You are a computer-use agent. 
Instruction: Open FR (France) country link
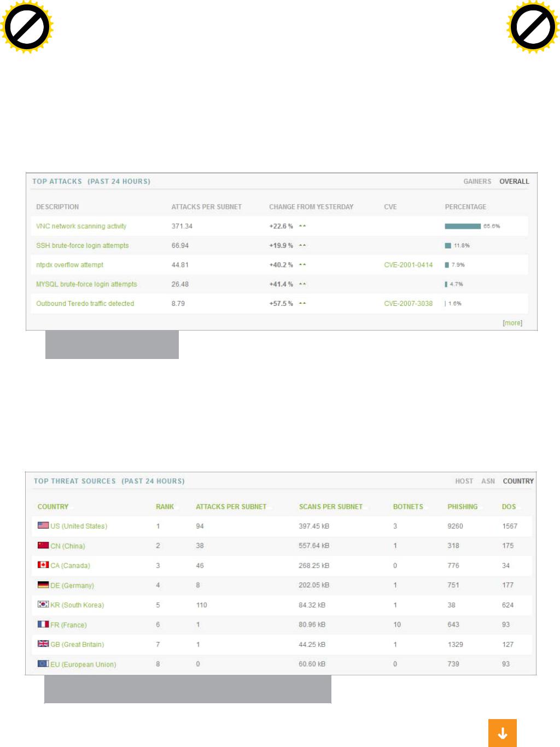pyautogui.click(x=68, y=625)
